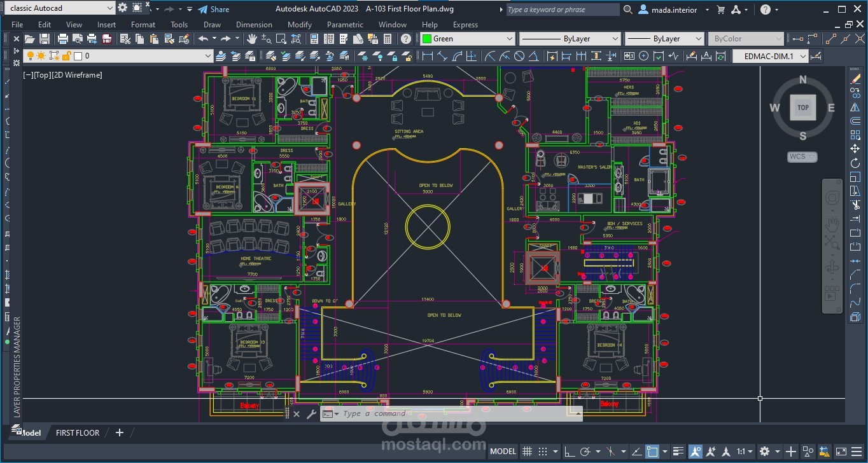Click the Share button
This screenshot has height=463, width=868.
213,10
